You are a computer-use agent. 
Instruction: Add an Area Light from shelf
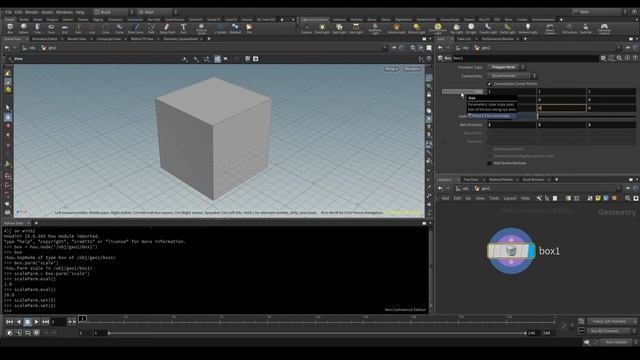click(356, 29)
